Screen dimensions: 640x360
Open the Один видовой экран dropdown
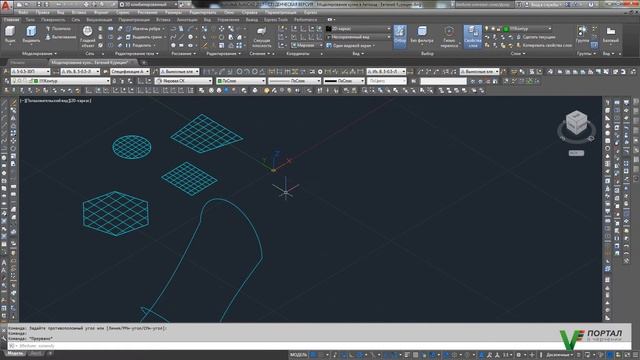pos(351,45)
